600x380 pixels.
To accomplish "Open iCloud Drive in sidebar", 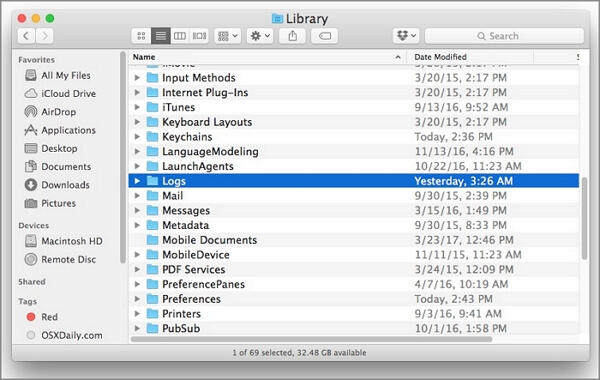I will (x=60, y=93).
